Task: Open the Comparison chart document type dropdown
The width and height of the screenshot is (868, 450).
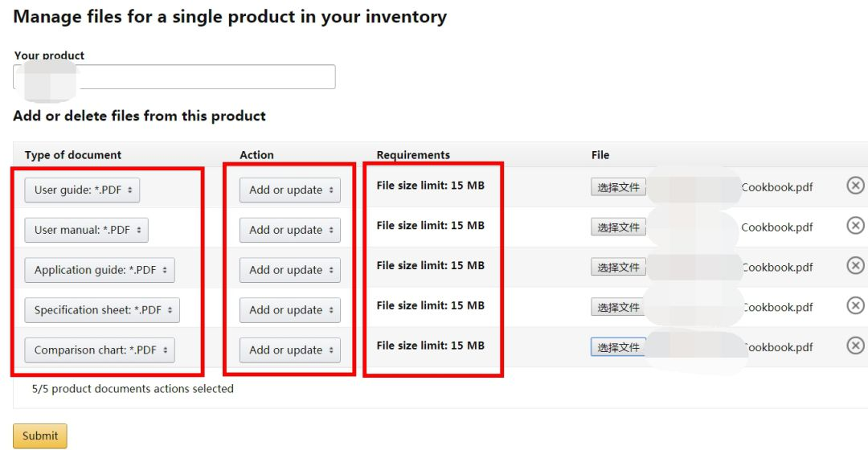Action: [x=100, y=350]
